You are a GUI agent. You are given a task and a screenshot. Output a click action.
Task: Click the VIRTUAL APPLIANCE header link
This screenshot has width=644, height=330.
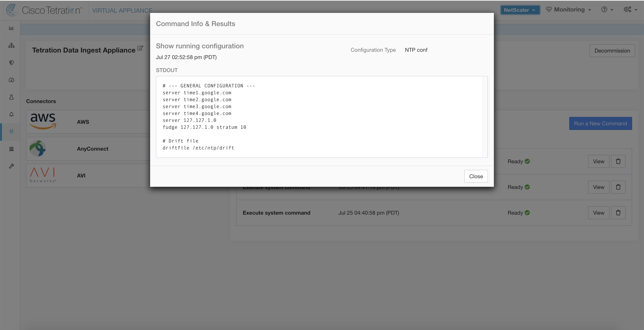122,11
